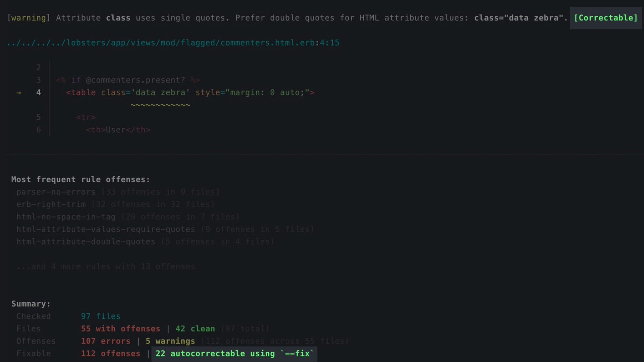
Task: Click the html-attribute-values-require-quotes rule
Action: point(105,229)
